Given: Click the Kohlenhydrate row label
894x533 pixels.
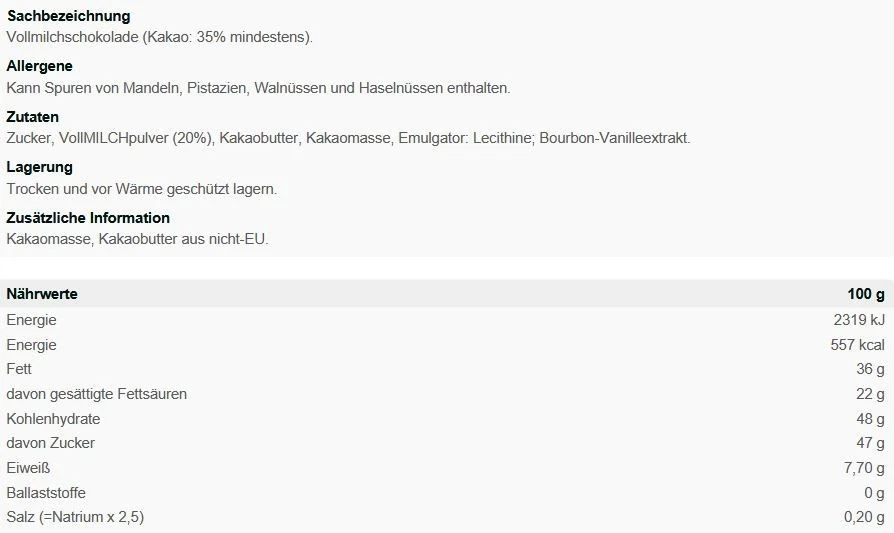Looking at the screenshot, I should point(53,419).
